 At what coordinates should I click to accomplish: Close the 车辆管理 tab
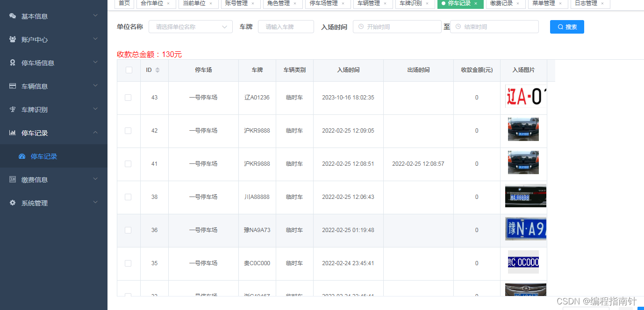click(x=386, y=3)
